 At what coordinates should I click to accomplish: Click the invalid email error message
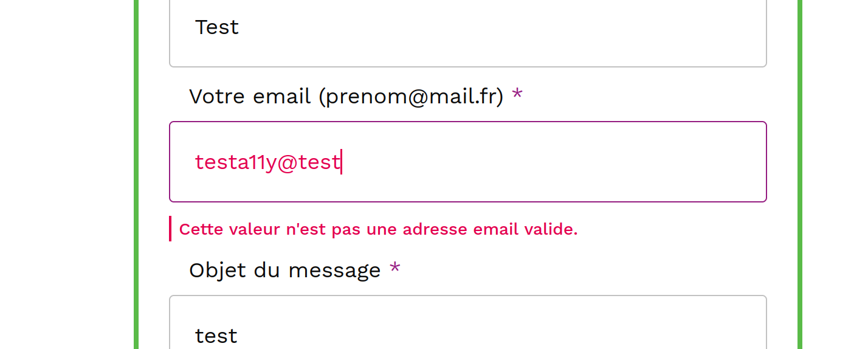click(378, 229)
